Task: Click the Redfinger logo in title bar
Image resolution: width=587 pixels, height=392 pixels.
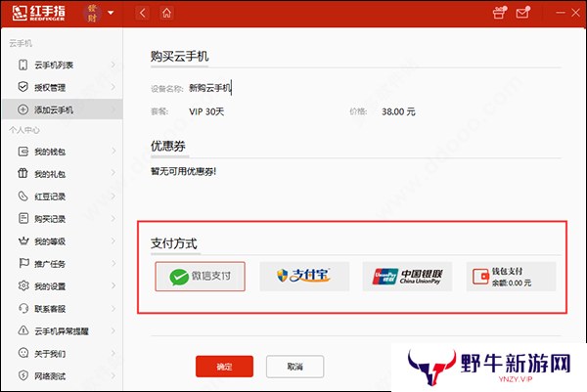Action: [x=38, y=13]
